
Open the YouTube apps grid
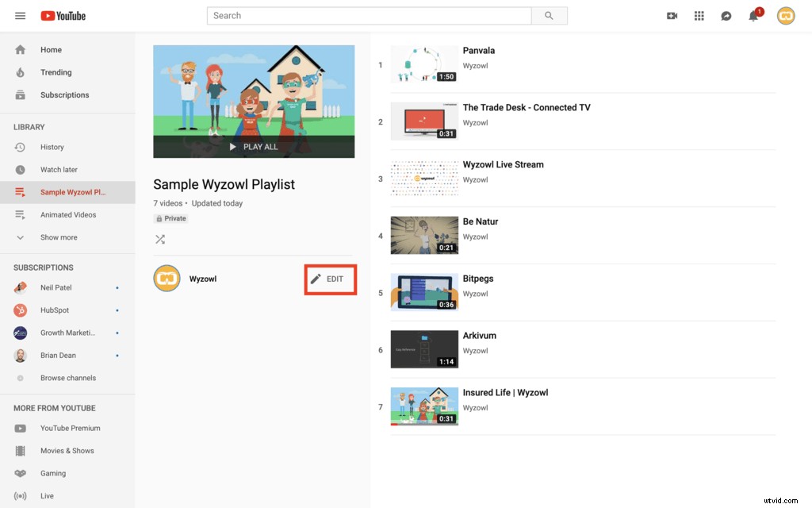[699, 15]
